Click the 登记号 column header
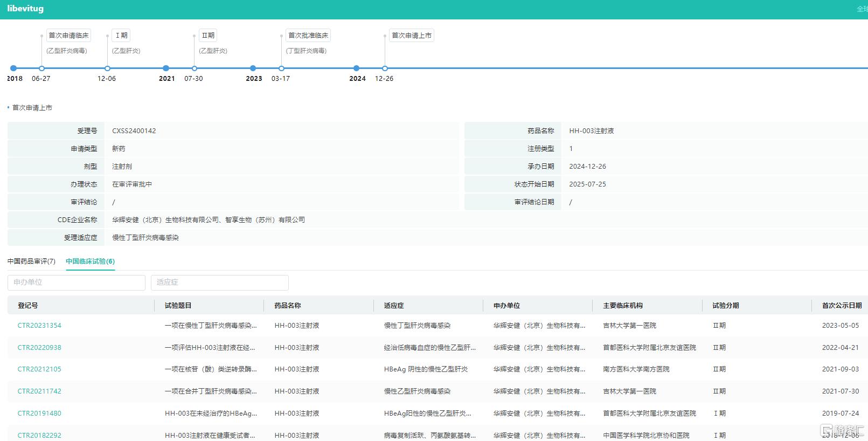 tap(28, 306)
